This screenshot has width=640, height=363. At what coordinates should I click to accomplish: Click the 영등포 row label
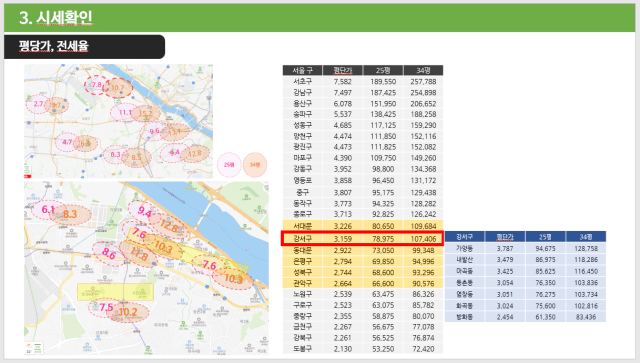[302, 180]
